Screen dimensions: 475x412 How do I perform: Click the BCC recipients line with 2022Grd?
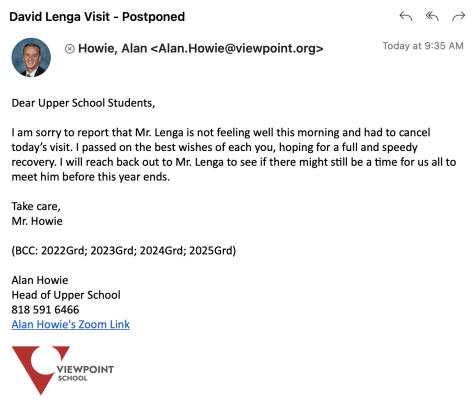tap(124, 250)
